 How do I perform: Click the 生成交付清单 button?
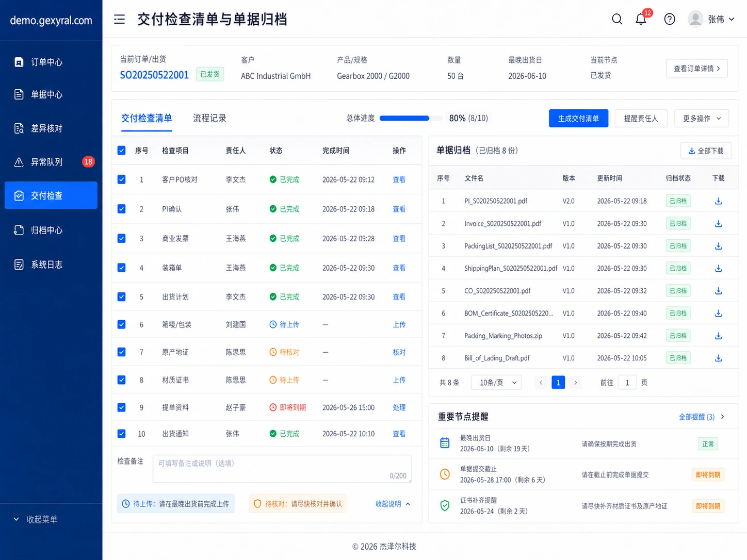click(x=578, y=119)
